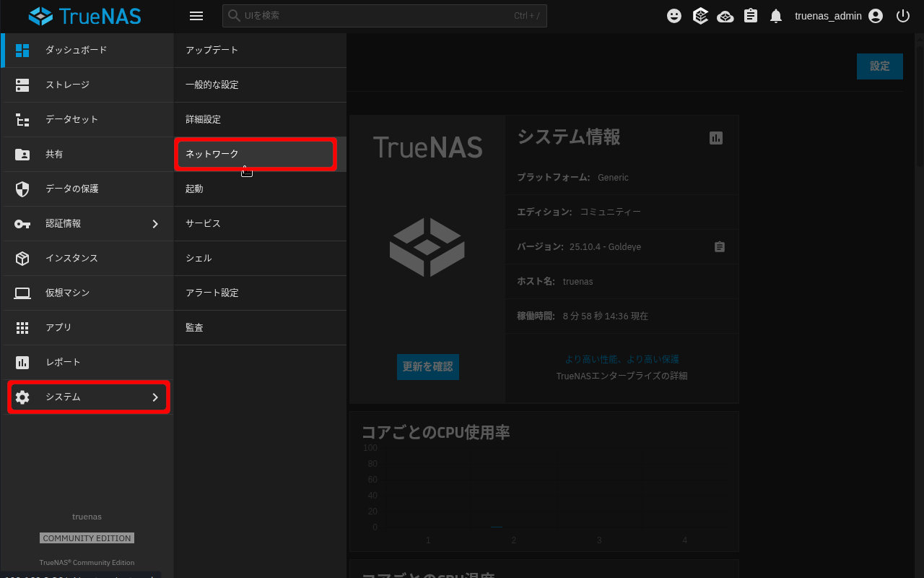Screen dimensions: 924x578
Task: Select シェル in system submenu
Action: coord(260,258)
